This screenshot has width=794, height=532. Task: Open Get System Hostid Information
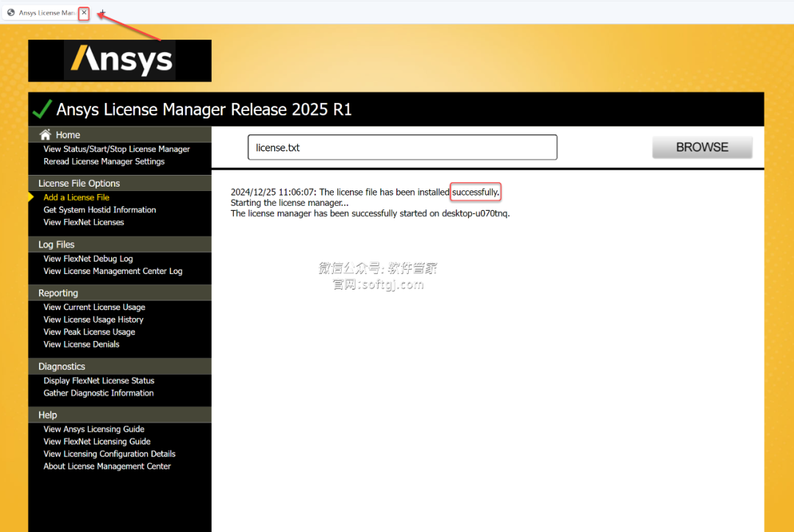point(100,209)
